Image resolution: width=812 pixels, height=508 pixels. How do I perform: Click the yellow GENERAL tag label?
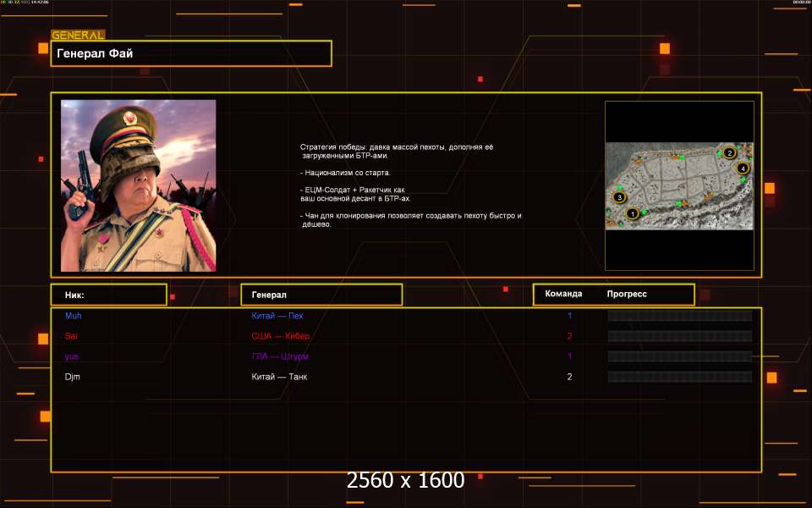tap(78, 36)
